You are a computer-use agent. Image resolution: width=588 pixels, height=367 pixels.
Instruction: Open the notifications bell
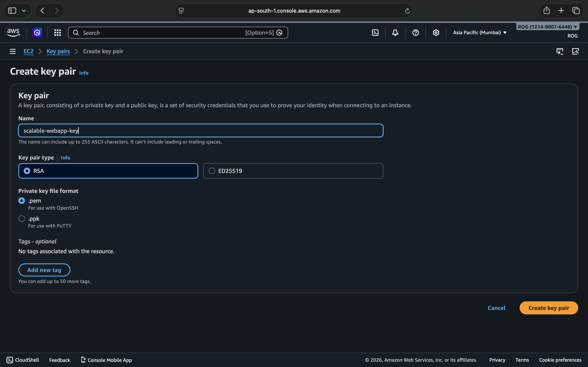click(395, 33)
